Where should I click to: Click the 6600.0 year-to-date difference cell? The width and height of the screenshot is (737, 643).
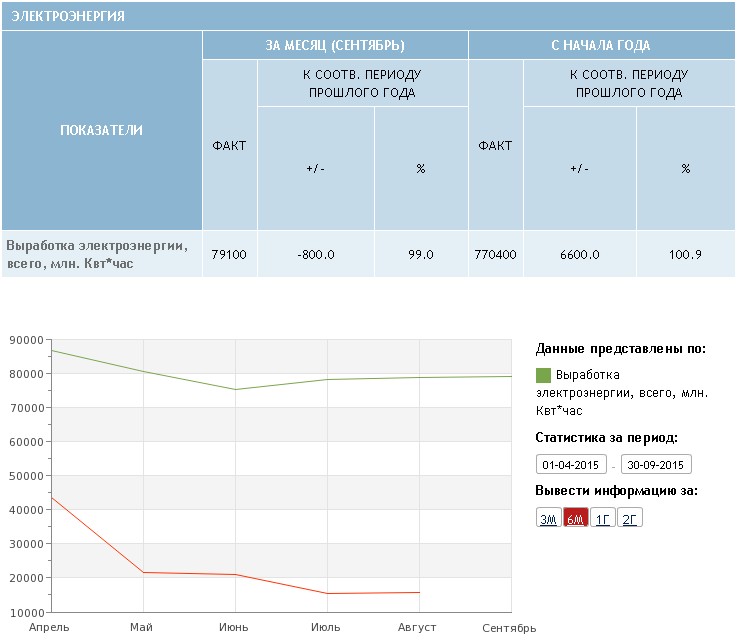579,255
